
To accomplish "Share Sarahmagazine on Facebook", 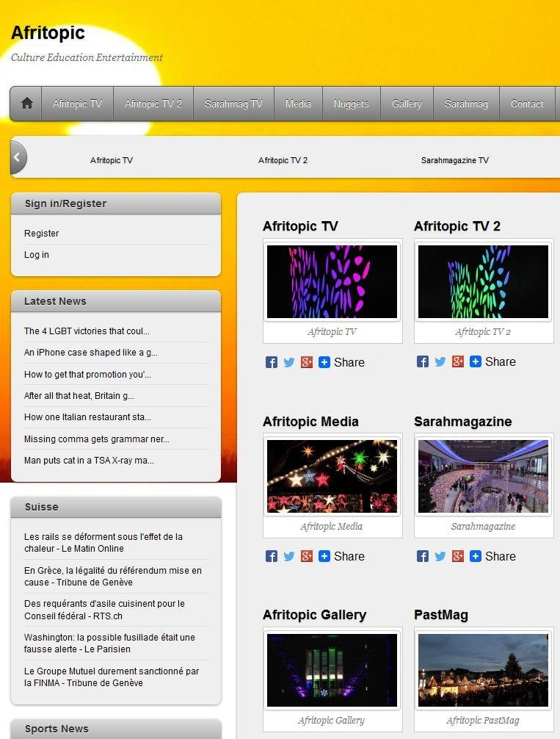I will [423, 556].
